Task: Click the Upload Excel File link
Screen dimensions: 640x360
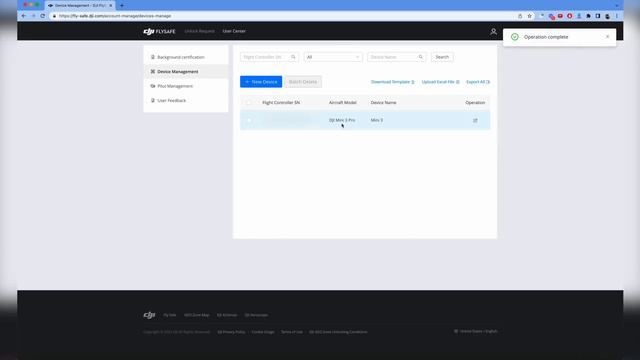Action: (x=440, y=82)
